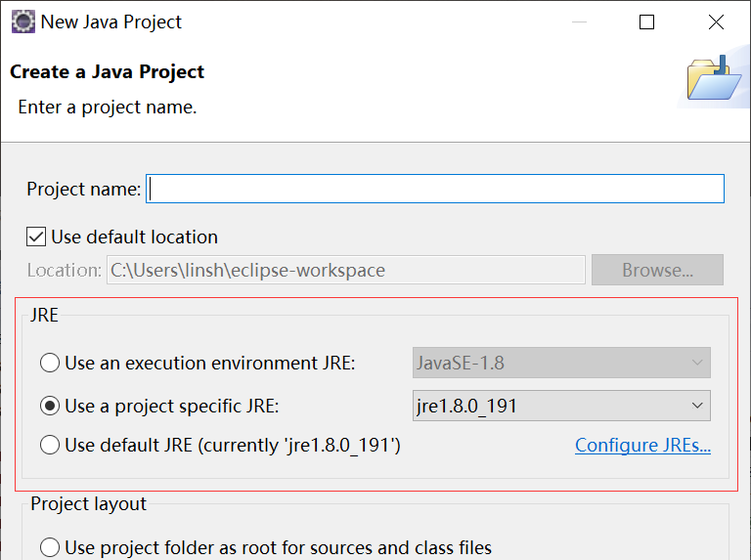Image resolution: width=751 pixels, height=560 pixels.
Task: Minimize the New Java Project window
Action: coord(579,22)
